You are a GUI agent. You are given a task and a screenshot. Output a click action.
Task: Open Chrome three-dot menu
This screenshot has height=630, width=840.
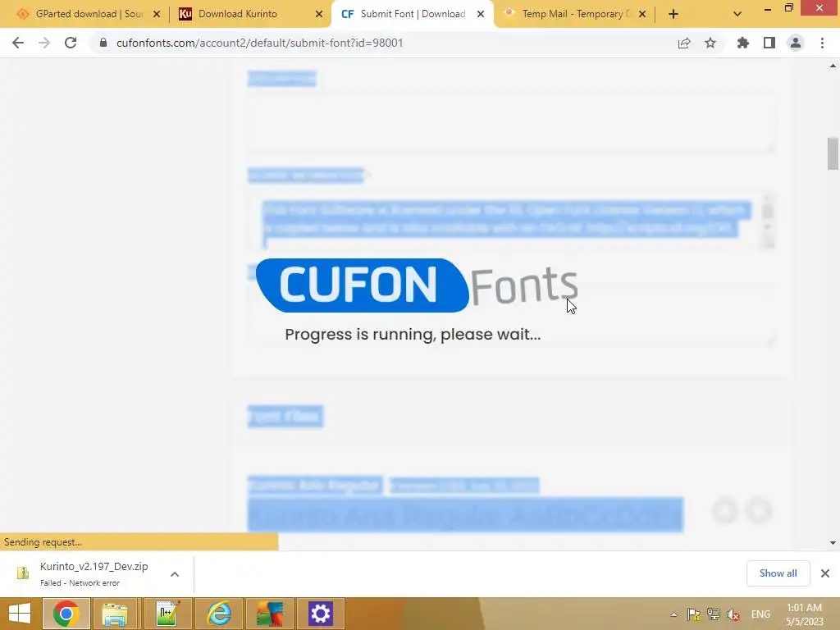pyautogui.click(x=822, y=43)
